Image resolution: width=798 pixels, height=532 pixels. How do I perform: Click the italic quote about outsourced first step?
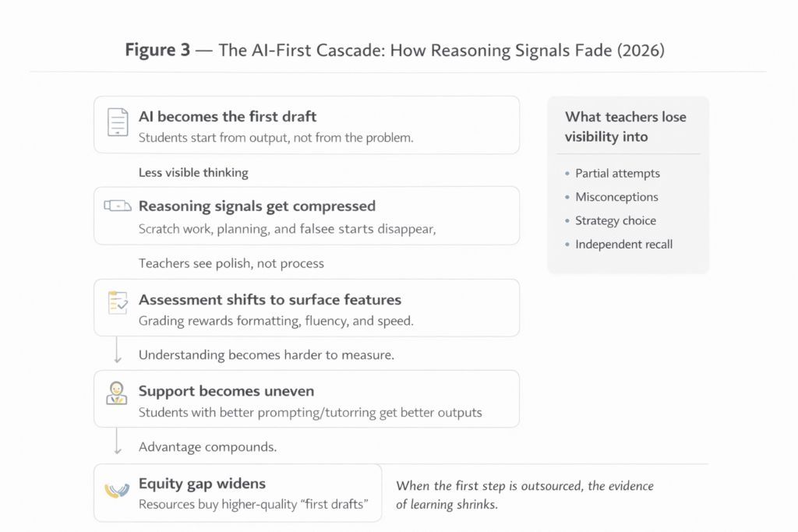pos(524,495)
